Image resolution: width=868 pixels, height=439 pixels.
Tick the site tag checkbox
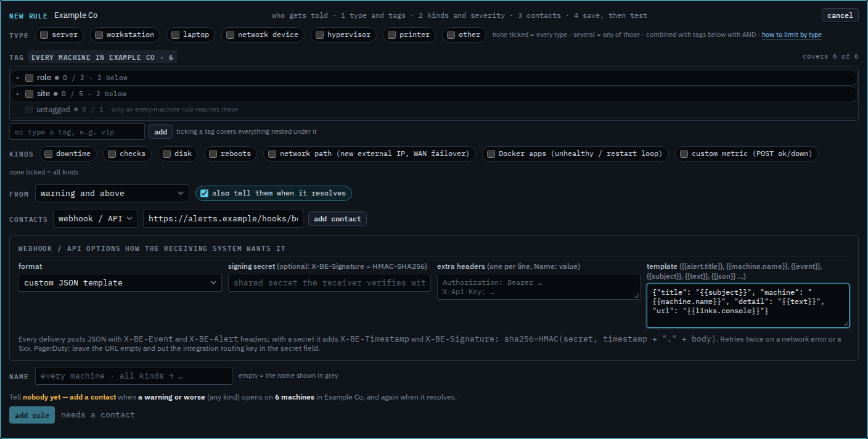pyautogui.click(x=29, y=94)
